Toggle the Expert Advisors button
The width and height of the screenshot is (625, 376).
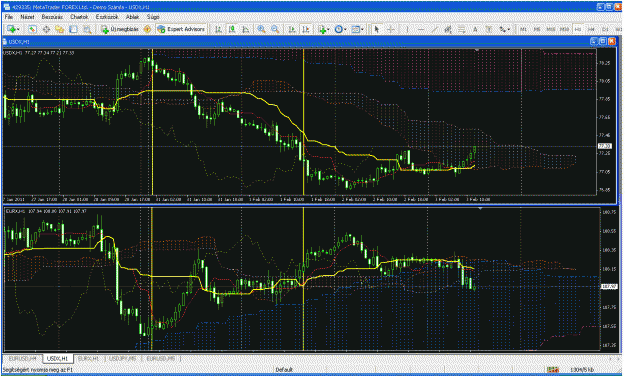pos(181,29)
